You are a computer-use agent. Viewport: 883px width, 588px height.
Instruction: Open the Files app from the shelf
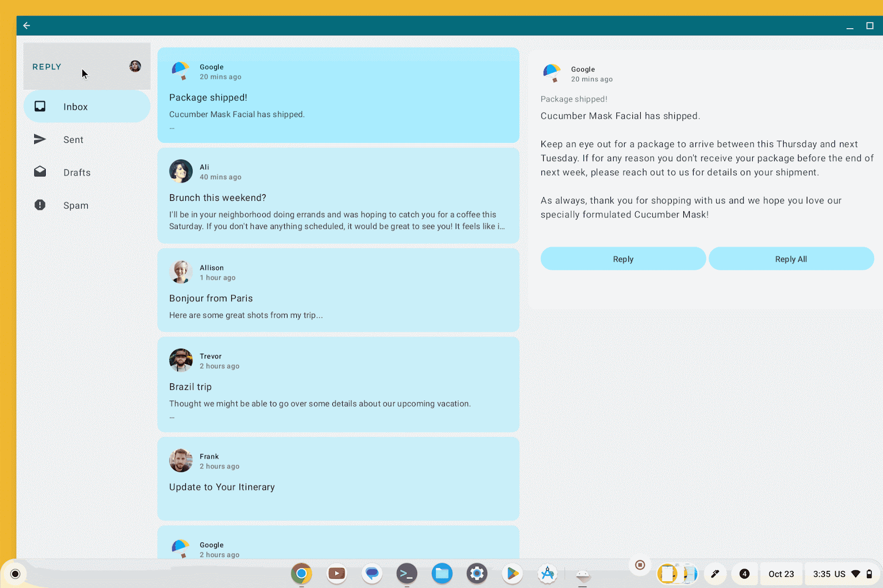[x=442, y=574]
